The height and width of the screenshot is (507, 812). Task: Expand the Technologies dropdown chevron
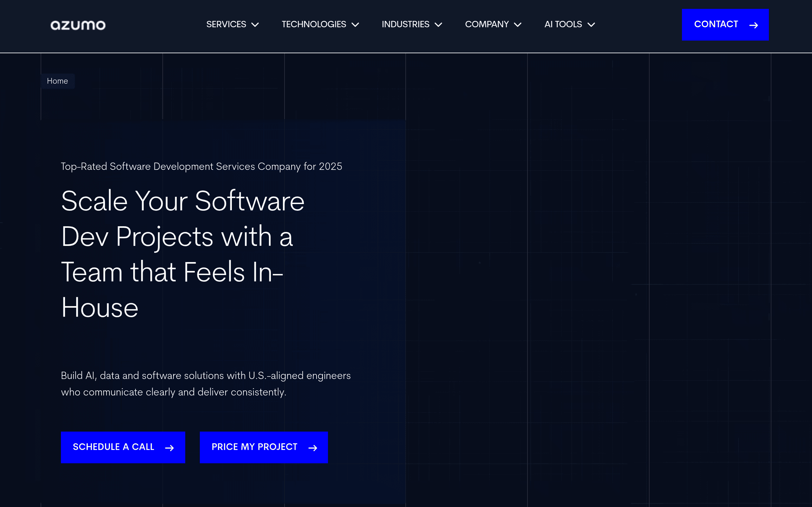click(355, 24)
